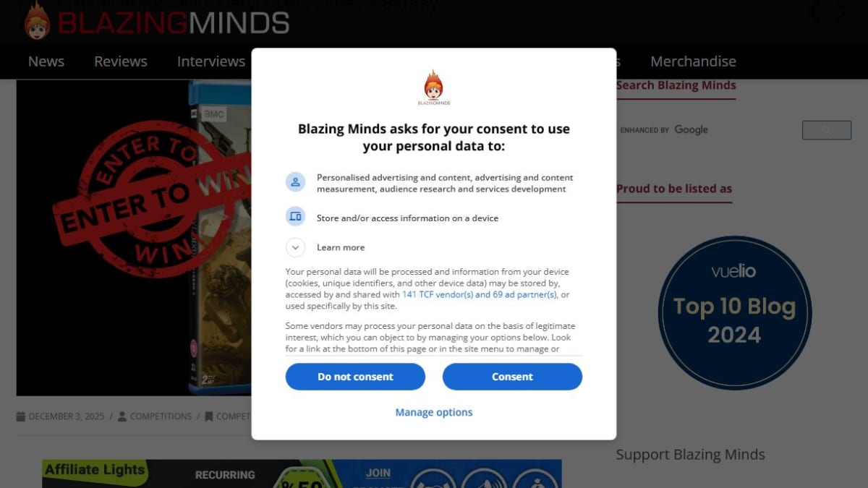The image size is (868, 488).
Task: Open the Manage options link
Action: pyautogui.click(x=434, y=412)
